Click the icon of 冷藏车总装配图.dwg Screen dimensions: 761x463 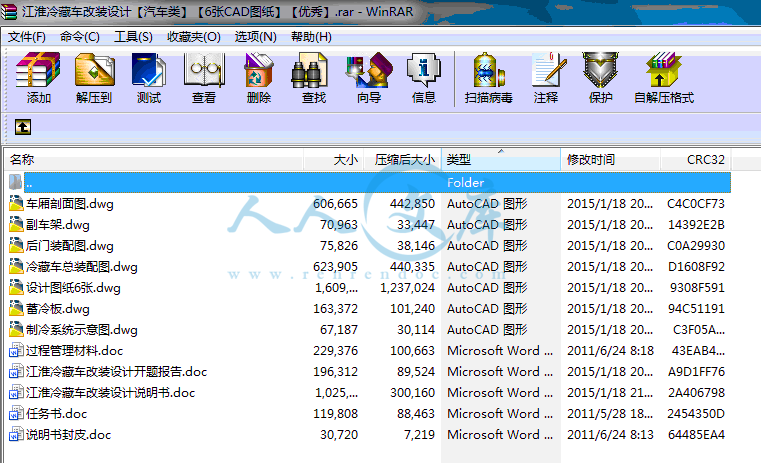pyautogui.click(x=16, y=266)
